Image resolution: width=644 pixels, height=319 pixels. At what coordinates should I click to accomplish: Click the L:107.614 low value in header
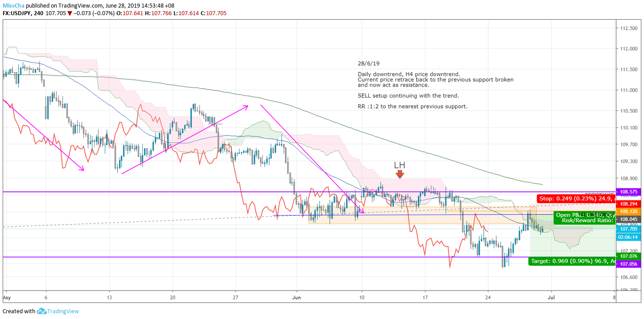point(186,13)
